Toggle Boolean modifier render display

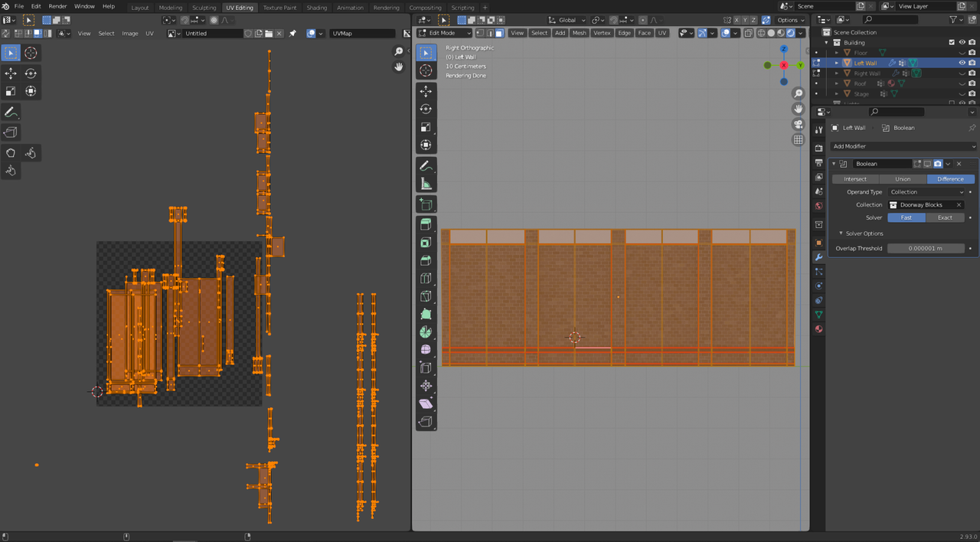[937, 164]
